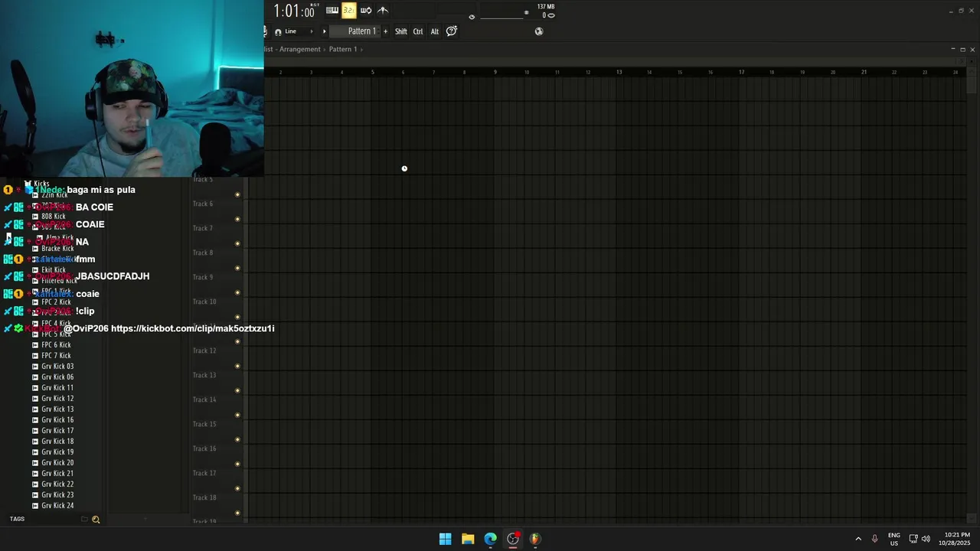Screen dimensions: 980x551
Task: Open Microsoft Edge from the taskbar
Action: pos(490,539)
